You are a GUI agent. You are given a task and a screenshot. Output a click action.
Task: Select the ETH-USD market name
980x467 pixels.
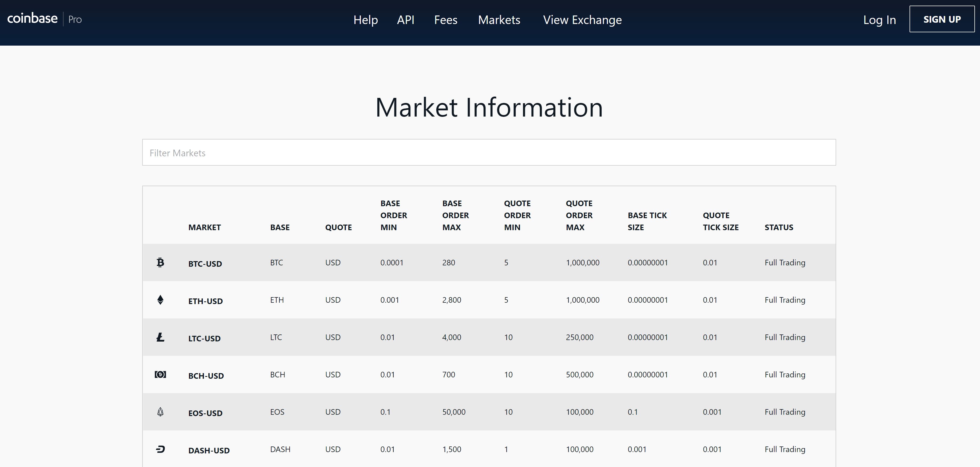[206, 301]
